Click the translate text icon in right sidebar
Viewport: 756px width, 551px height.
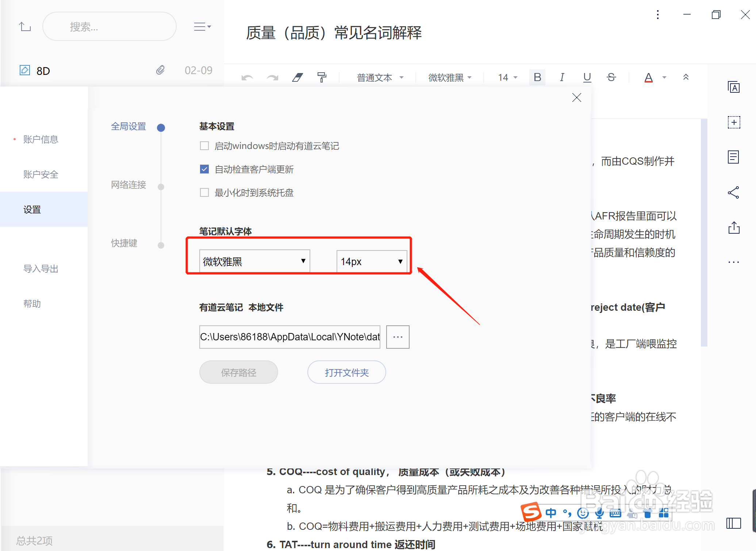click(734, 87)
